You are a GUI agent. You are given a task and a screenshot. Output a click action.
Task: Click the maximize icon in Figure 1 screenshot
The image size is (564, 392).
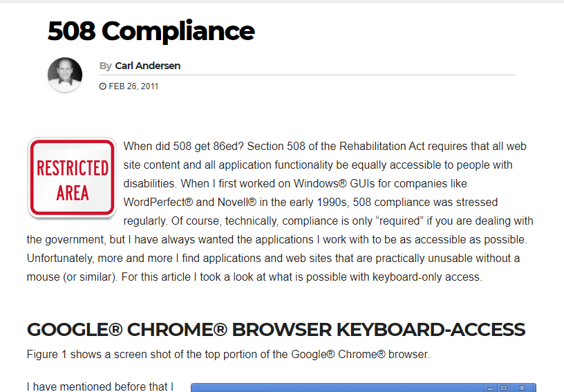(x=504, y=388)
